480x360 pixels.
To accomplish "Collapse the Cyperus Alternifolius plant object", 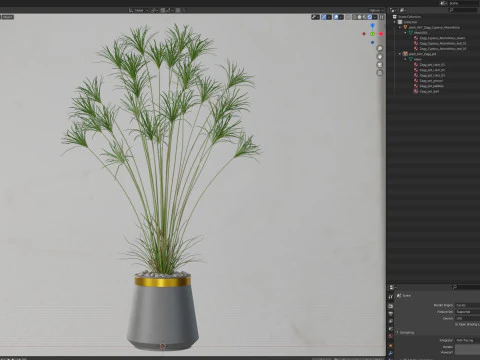I will [x=400, y=27].
